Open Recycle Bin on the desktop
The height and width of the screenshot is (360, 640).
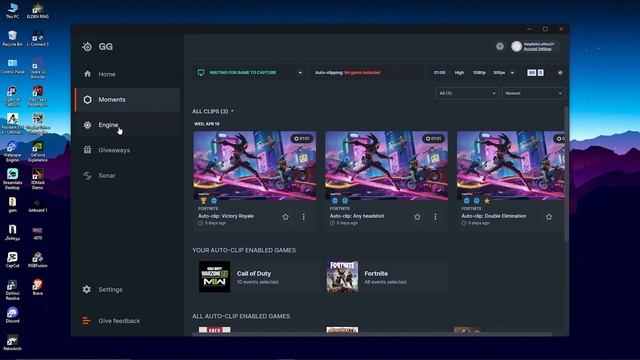coord(12,38)
